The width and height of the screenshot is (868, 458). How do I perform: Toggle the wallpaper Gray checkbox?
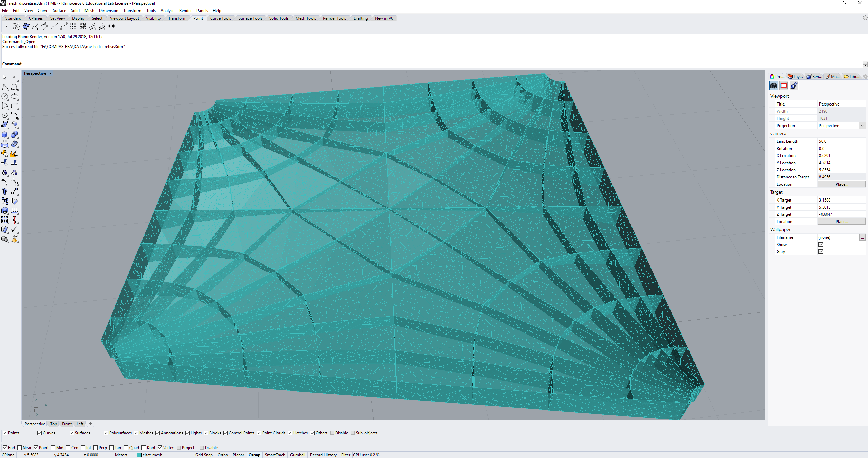[x=820, y=252]
